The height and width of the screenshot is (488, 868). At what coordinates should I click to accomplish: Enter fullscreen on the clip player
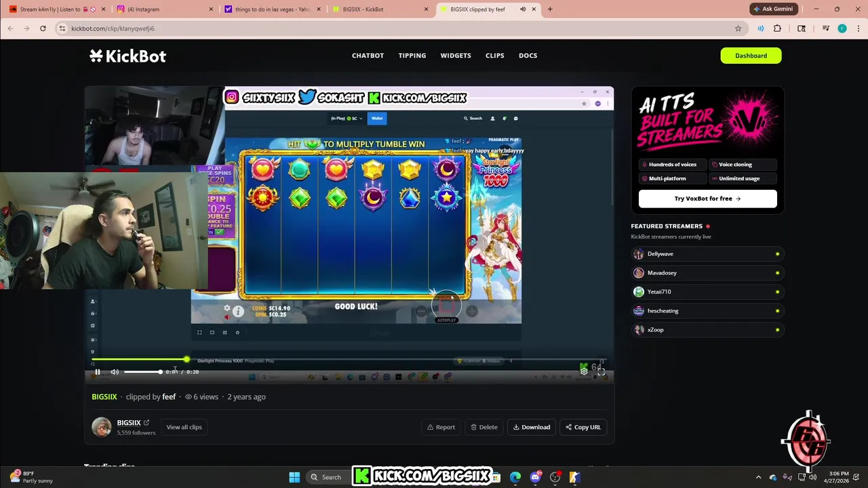pos(601,371)
